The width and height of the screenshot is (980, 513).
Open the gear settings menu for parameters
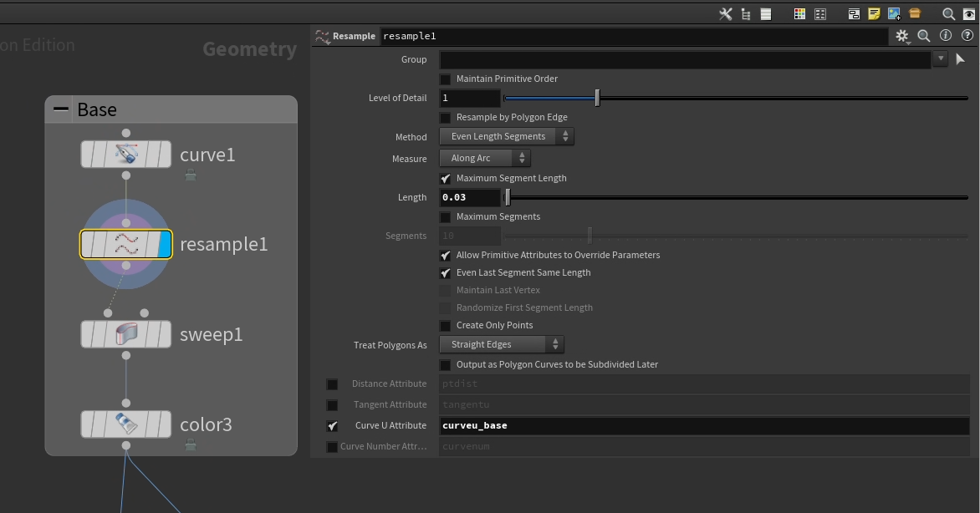(x=902, y=36)
